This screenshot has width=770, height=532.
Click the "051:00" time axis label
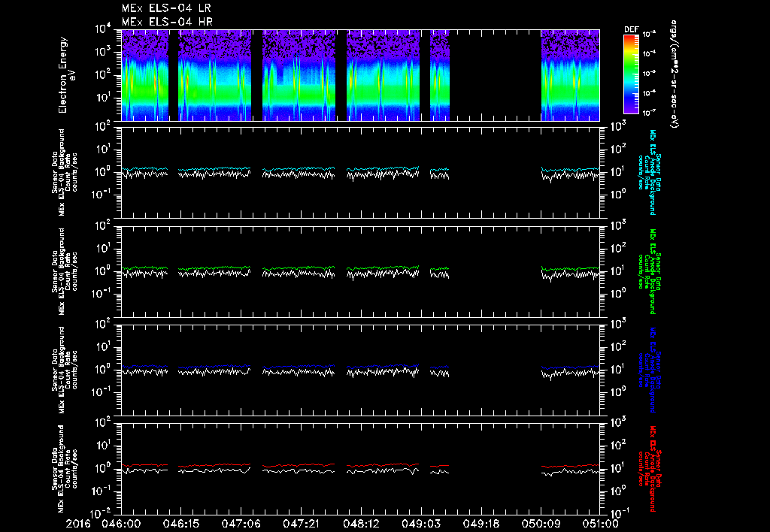click(601, 524)
